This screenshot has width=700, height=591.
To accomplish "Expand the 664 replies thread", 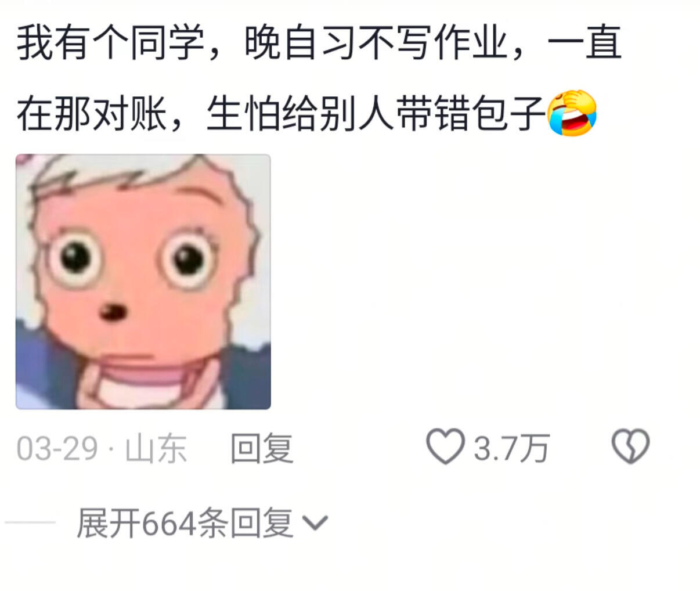I will [x=202, y=523].
